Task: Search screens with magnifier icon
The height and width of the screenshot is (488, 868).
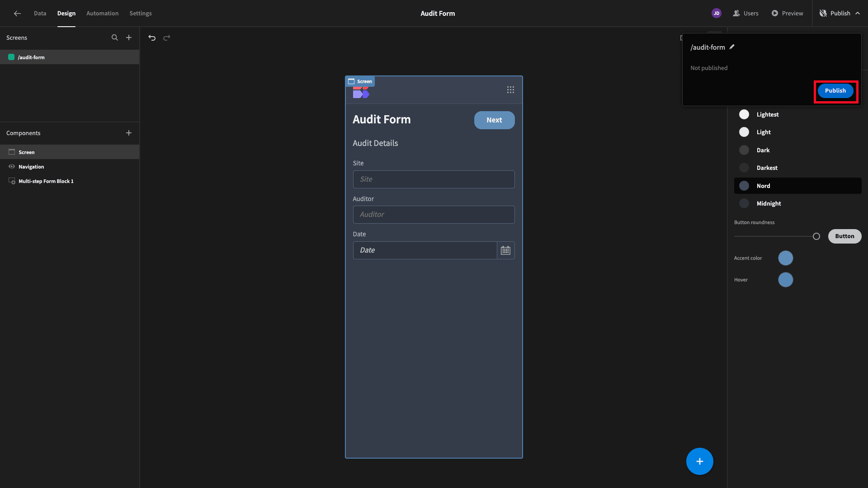Action: pos(115,38)
